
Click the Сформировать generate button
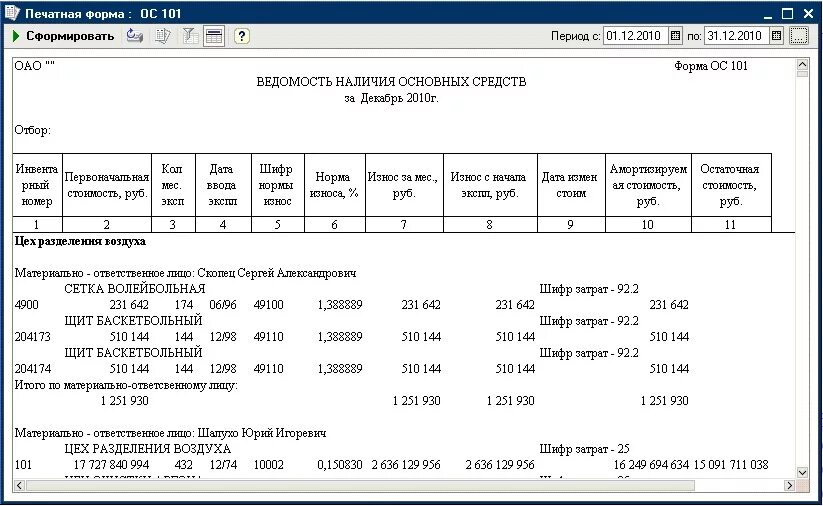[x=62, y=36]
